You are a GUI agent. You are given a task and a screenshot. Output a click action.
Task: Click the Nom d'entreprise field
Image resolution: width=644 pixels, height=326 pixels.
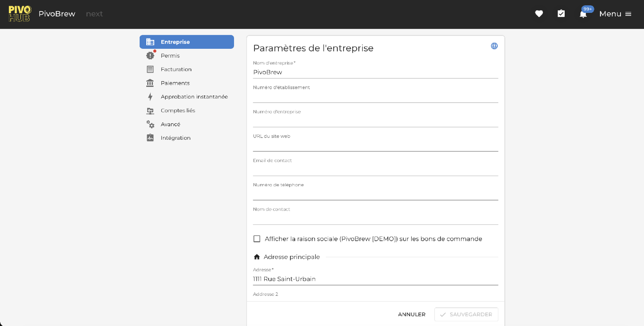(375, 72)
